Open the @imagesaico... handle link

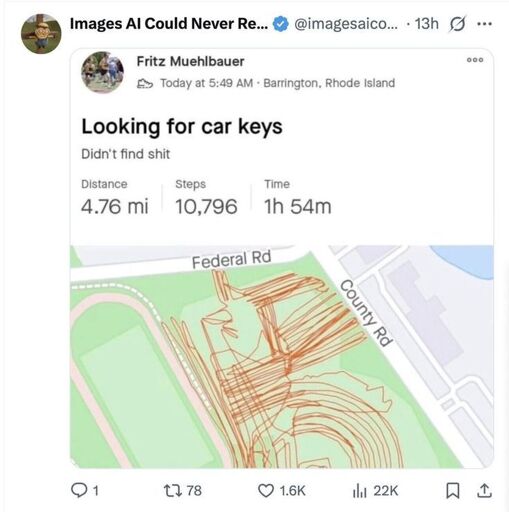click(346, 24)
